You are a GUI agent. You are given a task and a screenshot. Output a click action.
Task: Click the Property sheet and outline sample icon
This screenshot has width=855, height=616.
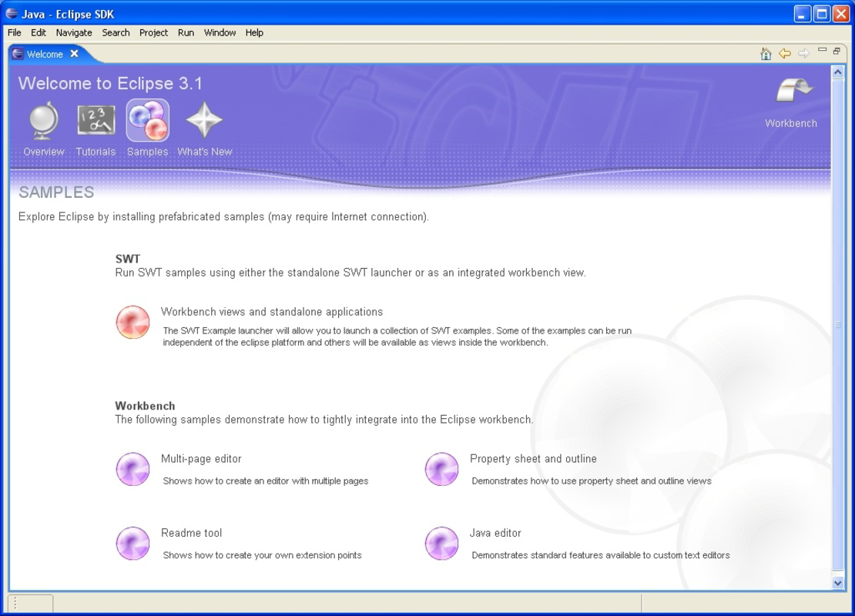pos(441,468)
